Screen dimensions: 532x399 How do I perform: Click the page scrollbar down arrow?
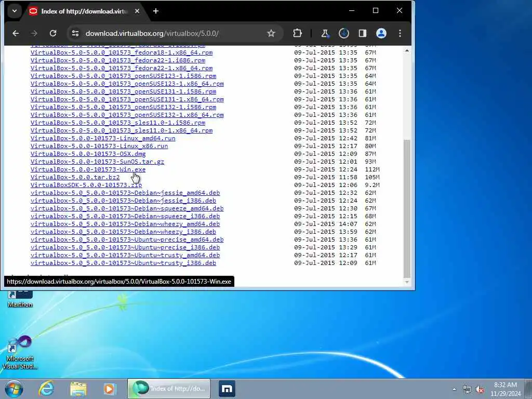pos(407,282)
